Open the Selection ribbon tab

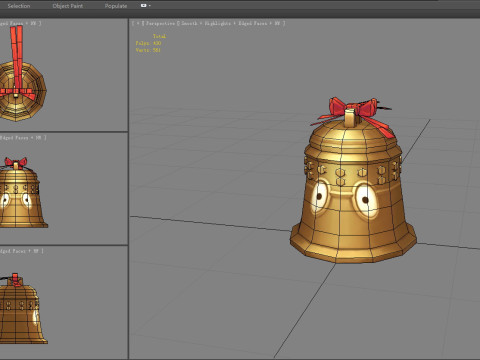tap(19, 6)
